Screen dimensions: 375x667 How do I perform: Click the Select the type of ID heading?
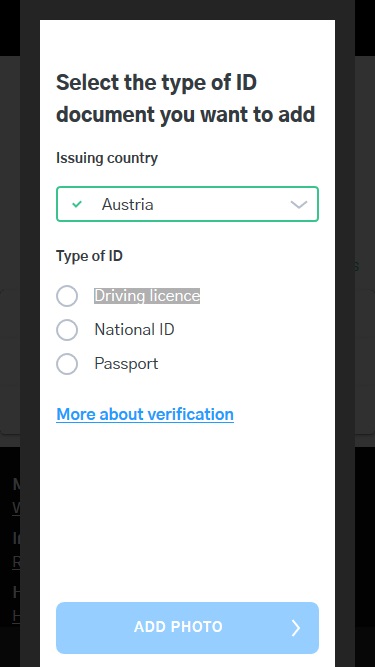186,98
